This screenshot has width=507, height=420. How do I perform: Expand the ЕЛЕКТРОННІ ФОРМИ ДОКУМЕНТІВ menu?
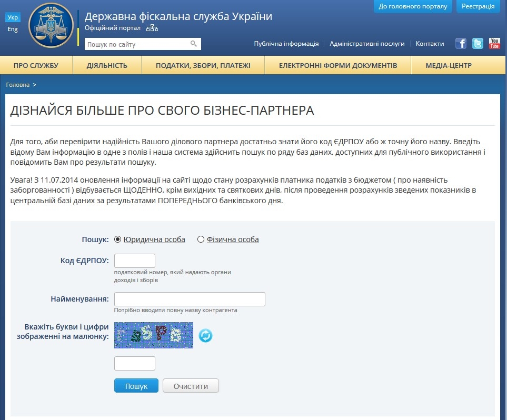(x=338, y=66)
